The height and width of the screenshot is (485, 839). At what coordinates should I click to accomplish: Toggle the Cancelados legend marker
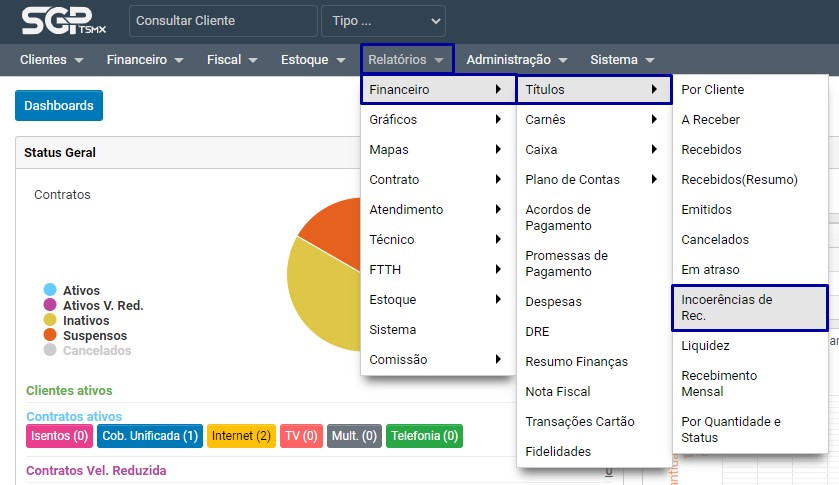tap(49, 350)
